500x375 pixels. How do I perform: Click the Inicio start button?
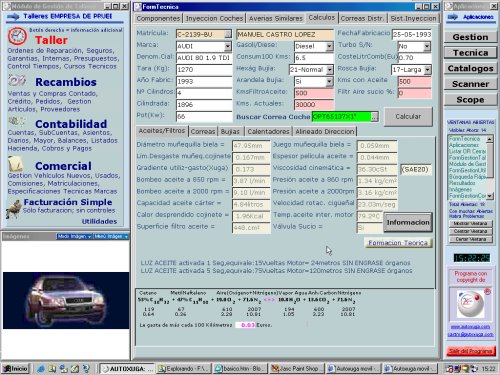coord(15,369)
